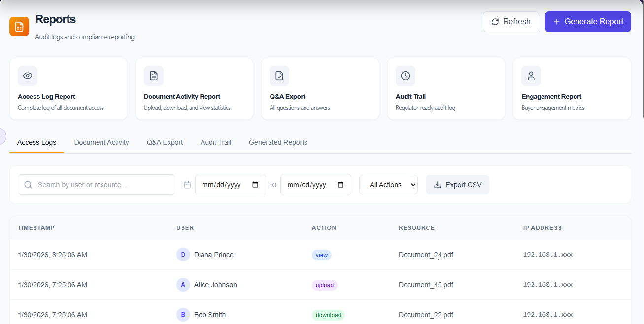644x324 pixels.
Task: Click Alice Johnson's avatar badge
Action: tap(183, 285)
